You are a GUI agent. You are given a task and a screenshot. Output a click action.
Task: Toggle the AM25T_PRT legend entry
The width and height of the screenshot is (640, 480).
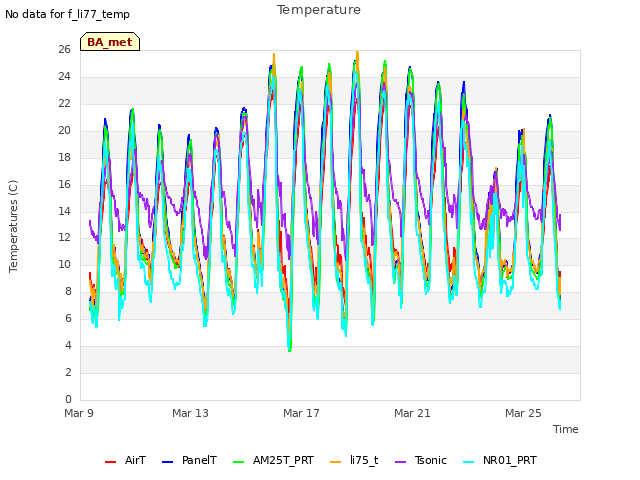pos(273,460)
